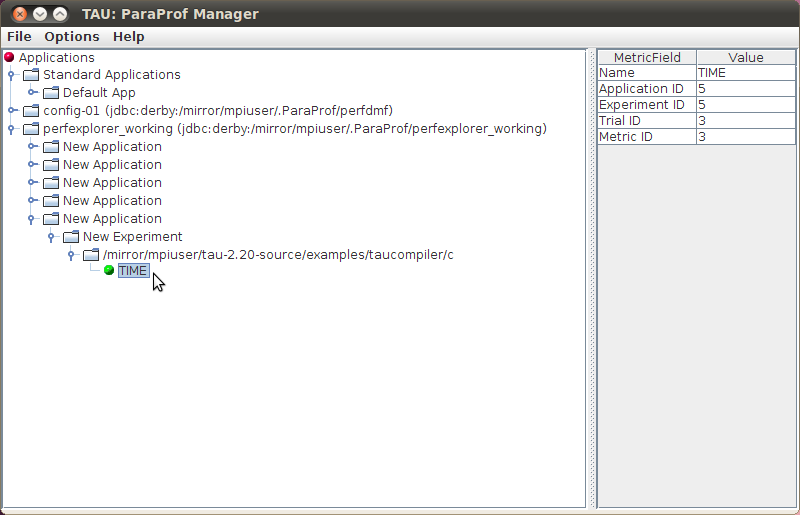
Task: Open the File menu
Action: point(19,37)
